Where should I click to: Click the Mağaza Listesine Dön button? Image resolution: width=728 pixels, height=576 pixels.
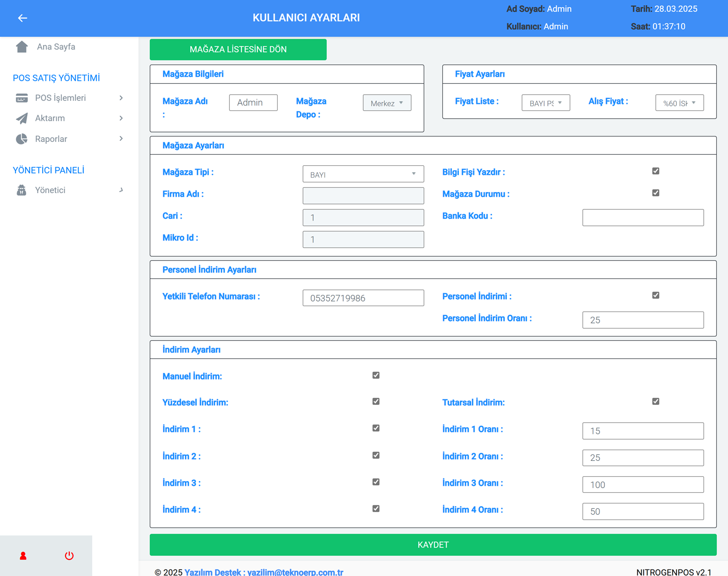[238, 50]
